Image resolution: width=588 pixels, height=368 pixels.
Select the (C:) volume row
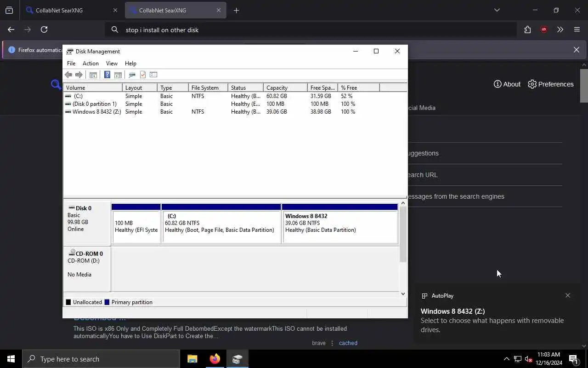[x=235, y=96]
